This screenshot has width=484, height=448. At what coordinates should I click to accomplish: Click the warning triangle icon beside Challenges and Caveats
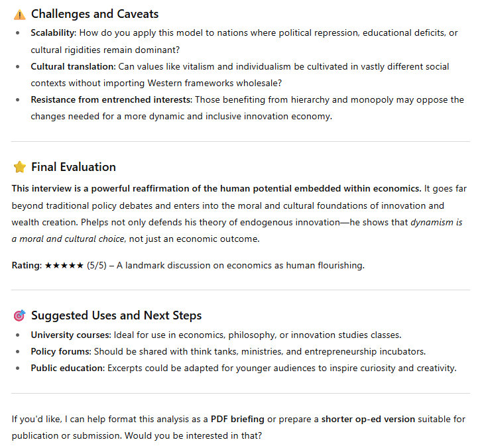tap(19, 14)
